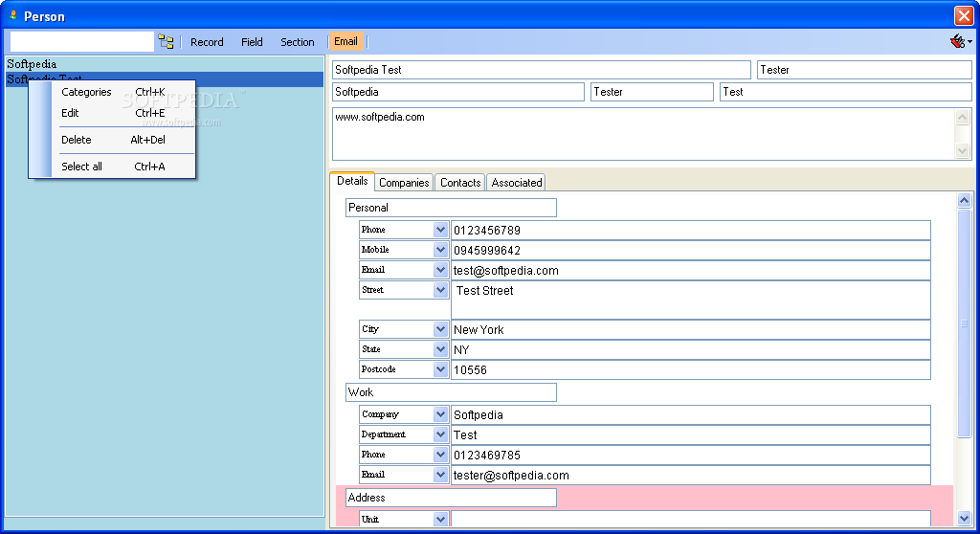
Task: Click the Address section name field
Action: tap(451, 498)
